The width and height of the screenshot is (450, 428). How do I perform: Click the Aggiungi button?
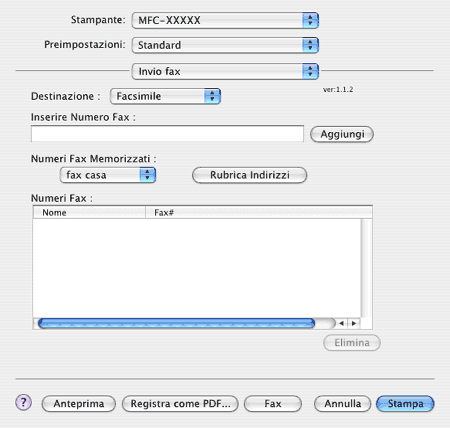pos(342,134)
